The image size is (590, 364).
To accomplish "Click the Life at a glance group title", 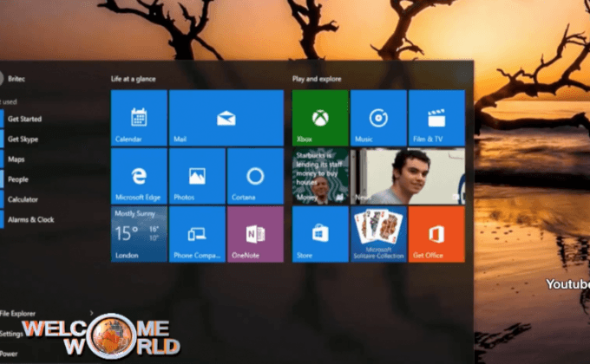I will coord(134,79).
